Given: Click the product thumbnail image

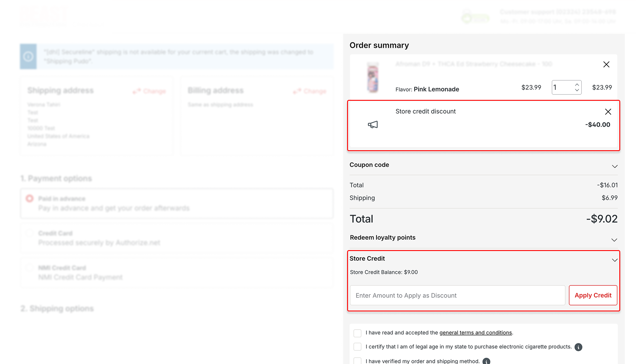Looking at the screenshot, I should click(x=373, y=78).
